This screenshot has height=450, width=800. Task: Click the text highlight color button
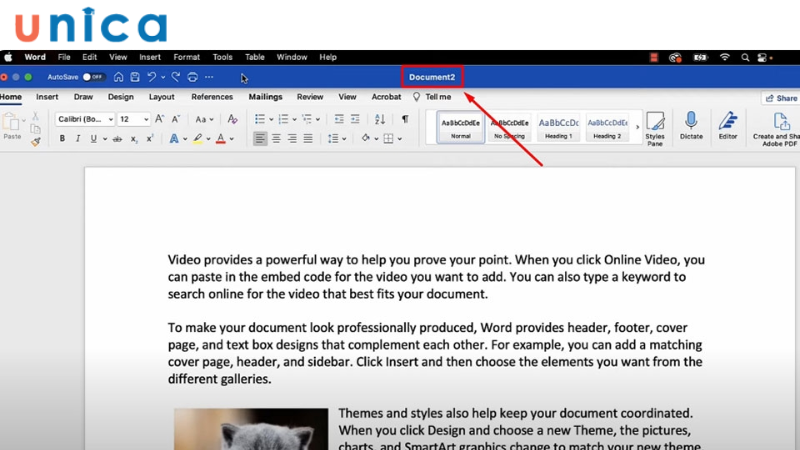coord(197,138)
